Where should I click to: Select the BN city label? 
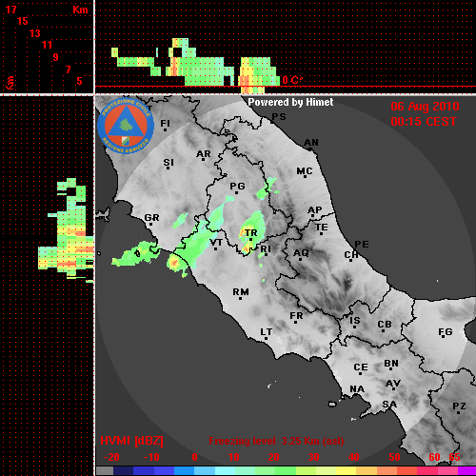pyautogui.click(x=391, y=364)
